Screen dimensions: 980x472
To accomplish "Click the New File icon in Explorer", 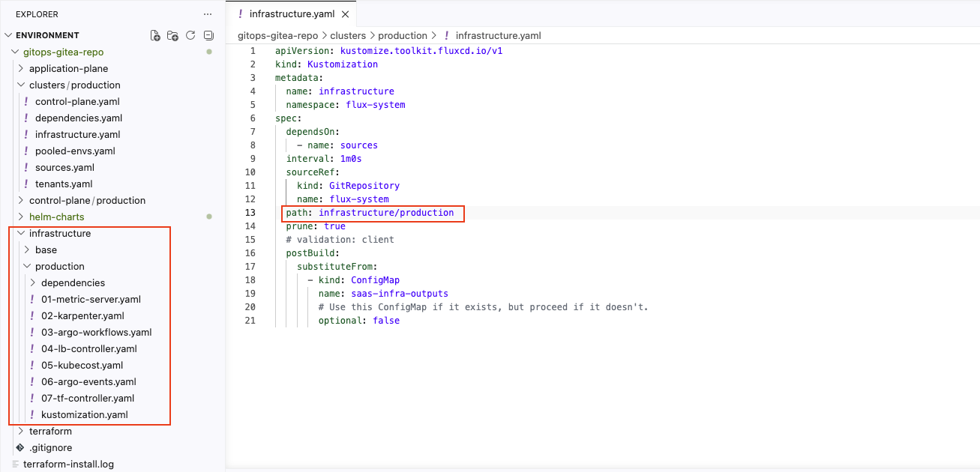I will pos(155,35).
